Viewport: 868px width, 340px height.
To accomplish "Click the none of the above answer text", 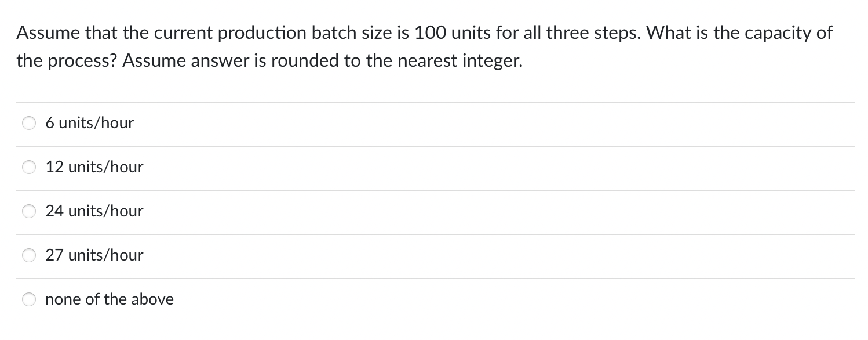I will (110, 299).
